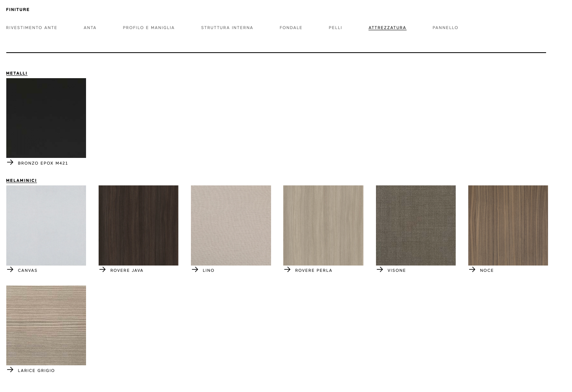572x392 pixels.
Task: Open the Noce walnut finish thumbnail
Action: coord(508,225)
